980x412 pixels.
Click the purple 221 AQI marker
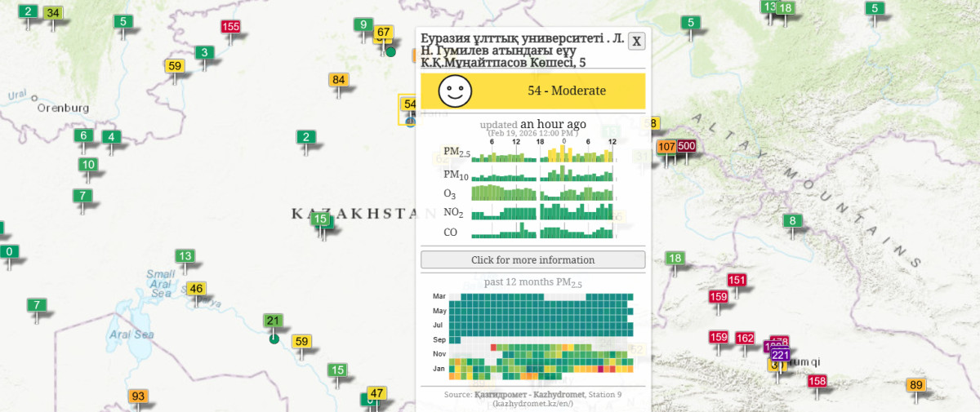780,355
